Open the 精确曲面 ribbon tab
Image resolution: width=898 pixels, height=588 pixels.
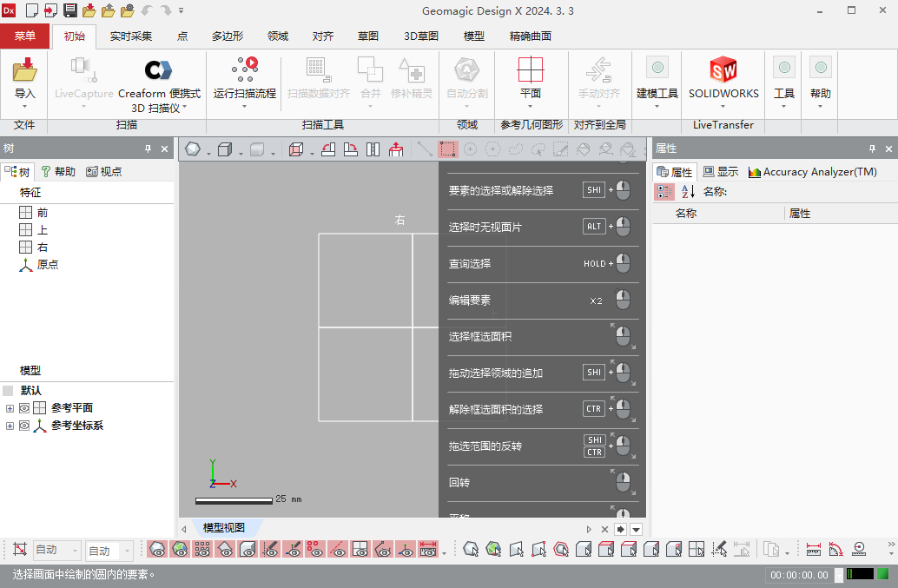coord(531,36)
